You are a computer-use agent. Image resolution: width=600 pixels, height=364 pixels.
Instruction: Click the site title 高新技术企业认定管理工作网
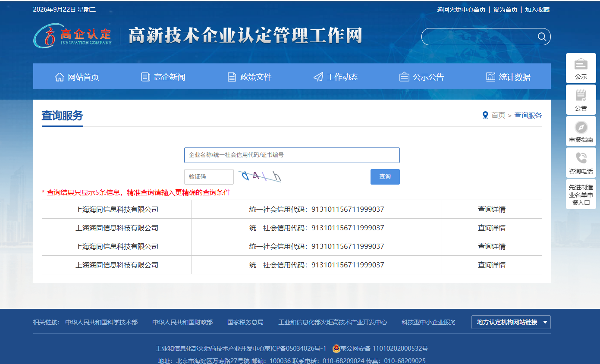pos(245,36)
